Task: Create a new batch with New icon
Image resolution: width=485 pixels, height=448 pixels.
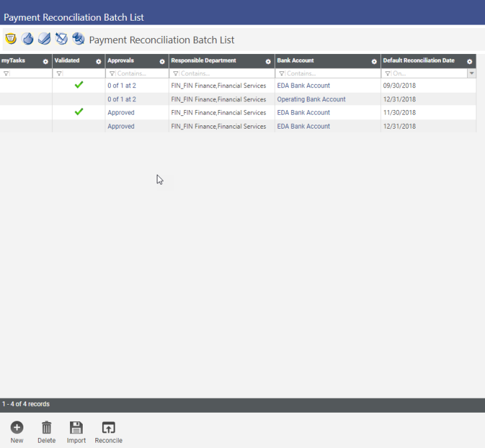Action: (17, 428)
